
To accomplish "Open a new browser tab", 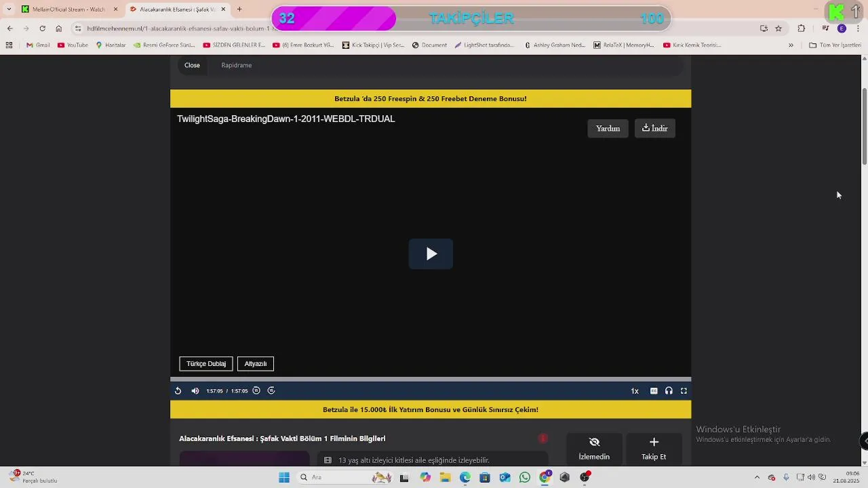I will [x=239, y=9].
